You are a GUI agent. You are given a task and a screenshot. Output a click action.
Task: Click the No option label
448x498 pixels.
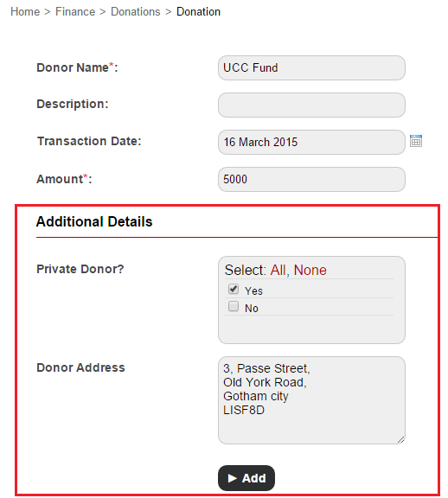pos(252,309)
